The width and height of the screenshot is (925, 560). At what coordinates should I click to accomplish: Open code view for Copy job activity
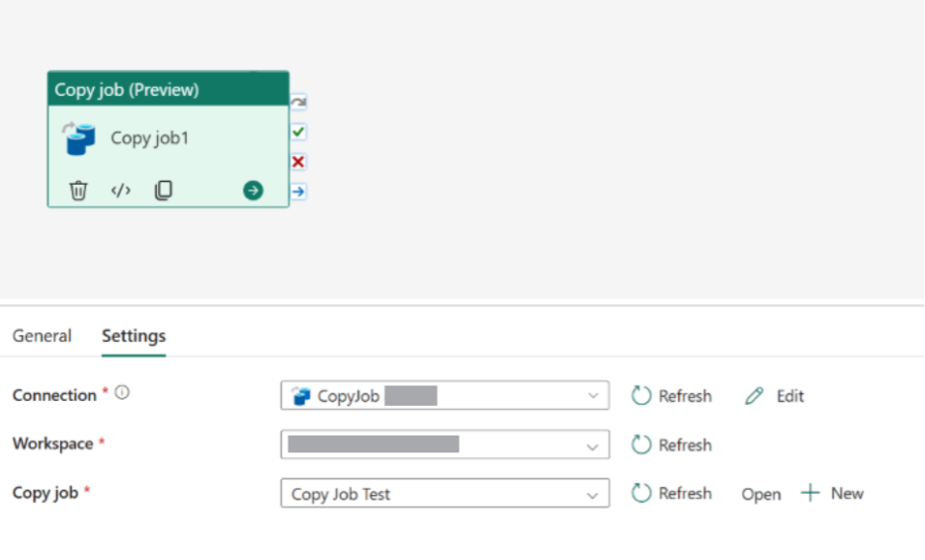(x=121, y=191)
